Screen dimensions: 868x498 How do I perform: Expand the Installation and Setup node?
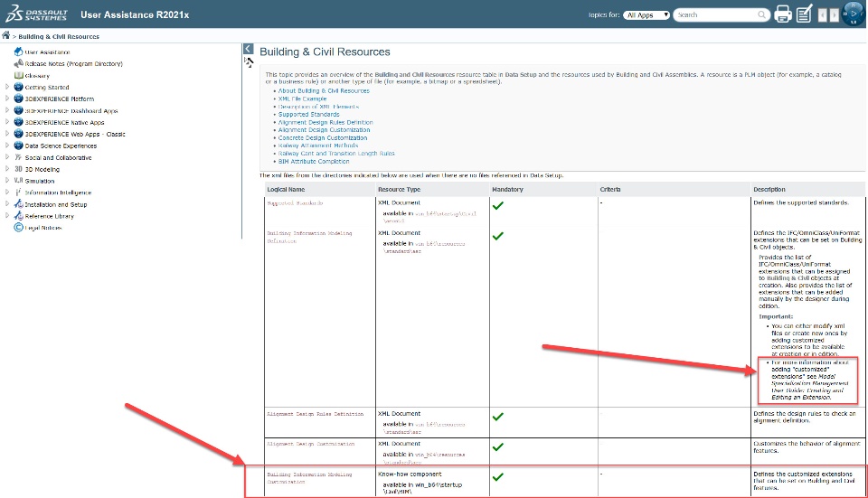7,203
